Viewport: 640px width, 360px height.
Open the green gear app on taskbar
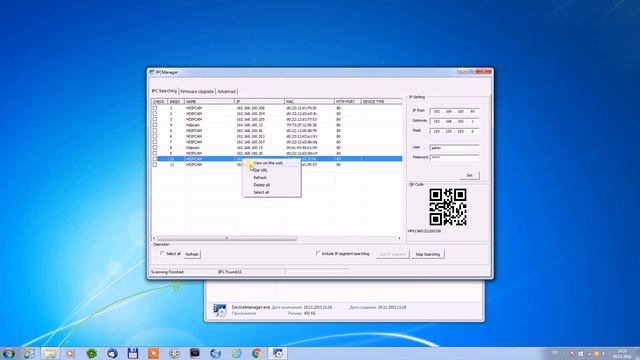click(x=91, y=353)
